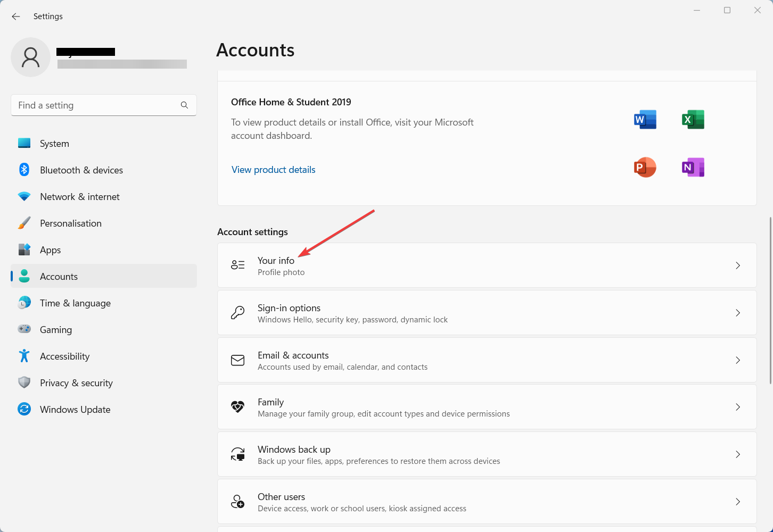Go to Network & internet
Viewport: 773px width, 532px height.
[104, 196]
